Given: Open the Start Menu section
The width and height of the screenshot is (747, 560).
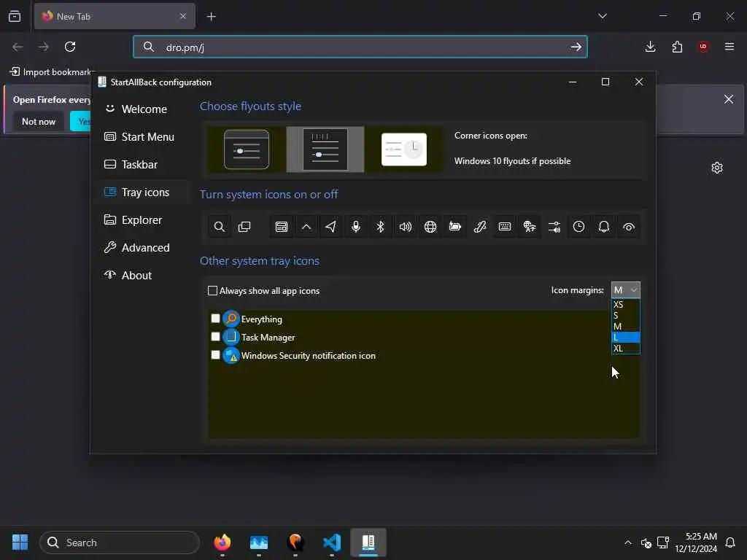Looking at the screenshot, I should coord(144,136).
